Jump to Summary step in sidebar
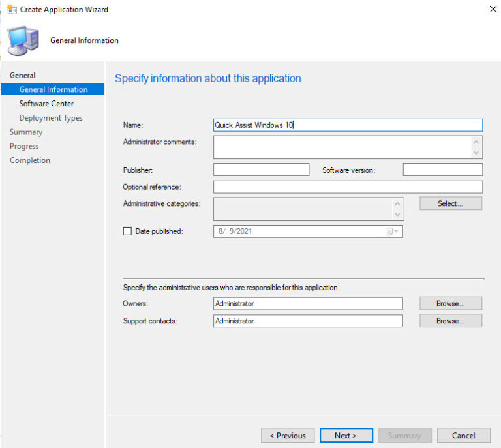The width and height of the screenshot is (501, 448). (x=26, y=132)
